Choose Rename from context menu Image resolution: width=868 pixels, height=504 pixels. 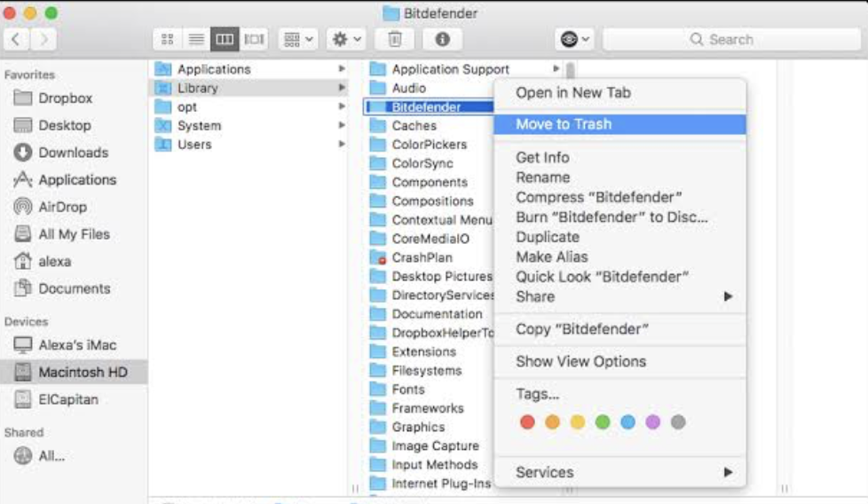point(620,177)
